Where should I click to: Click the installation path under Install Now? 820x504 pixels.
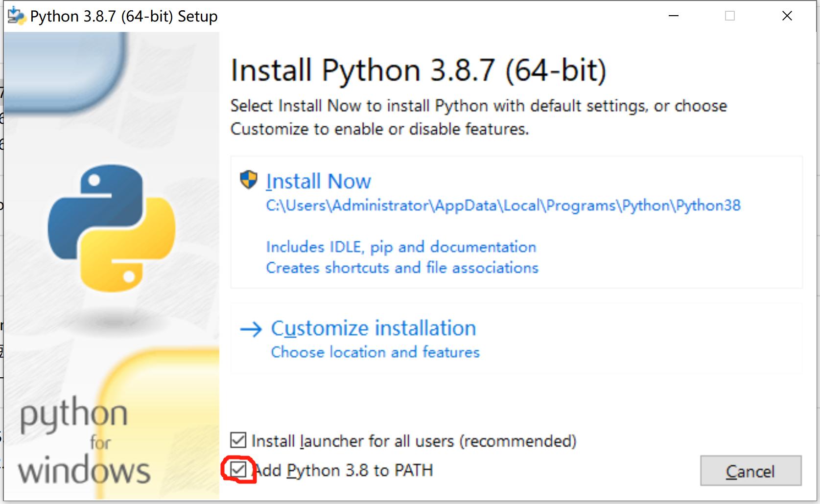[x=503, y=206]
